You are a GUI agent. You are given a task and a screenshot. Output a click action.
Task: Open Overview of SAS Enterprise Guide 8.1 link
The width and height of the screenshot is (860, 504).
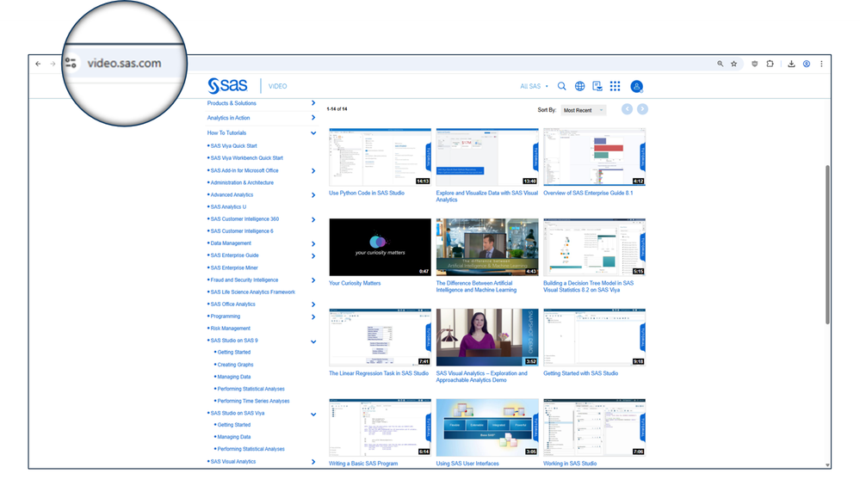(x=588, y=193)
